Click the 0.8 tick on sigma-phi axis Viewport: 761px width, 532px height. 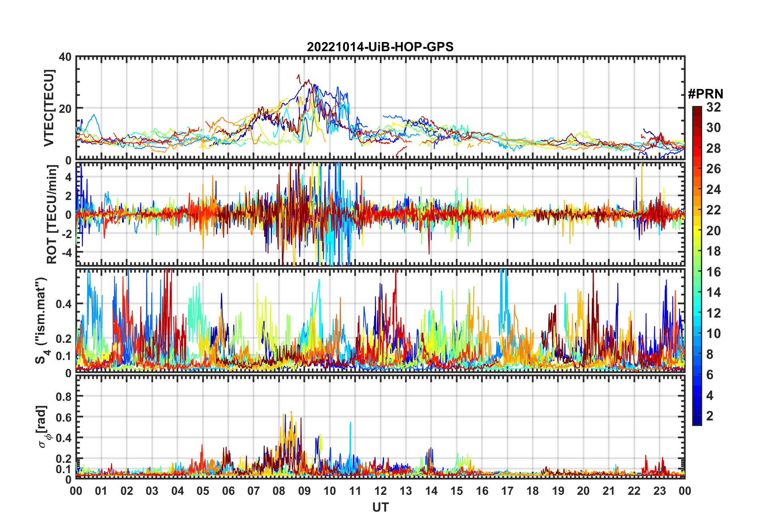(64, 396)
